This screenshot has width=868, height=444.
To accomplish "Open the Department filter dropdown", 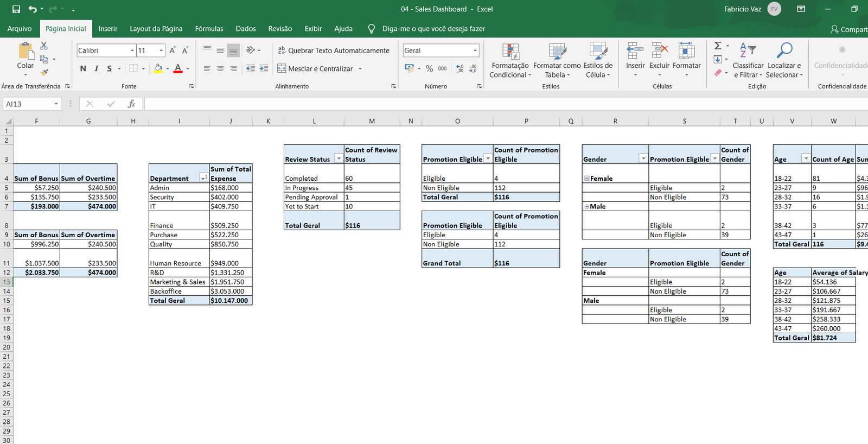I will (x=203, y=178).
